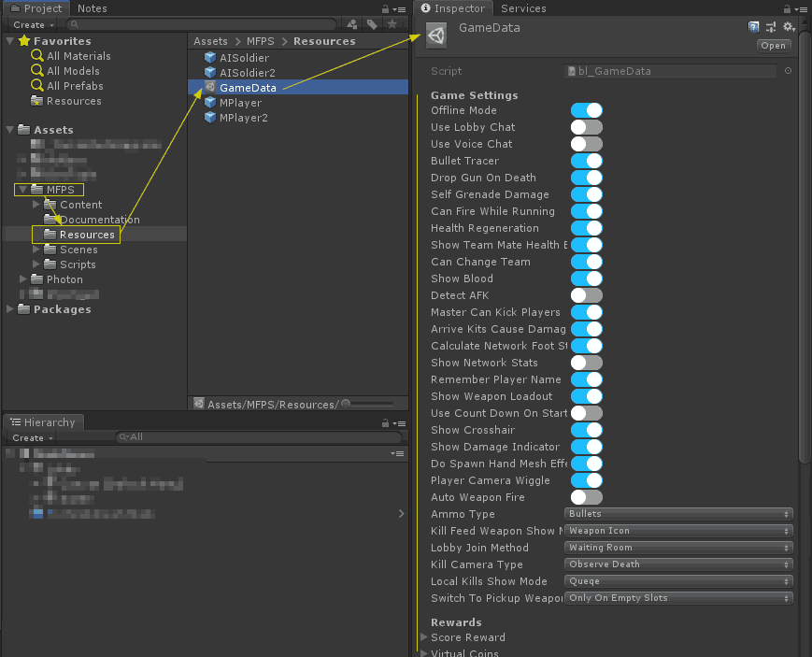Open the Kill Camera Type dropdown
The width and height of the screenshot is (812, 657).
coord(679,564)
